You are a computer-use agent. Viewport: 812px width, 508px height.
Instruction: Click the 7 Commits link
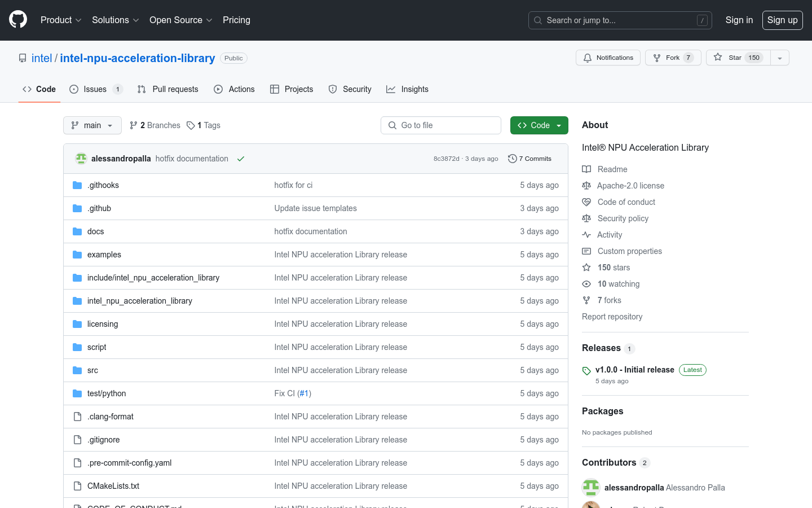[x=529, y=159]
